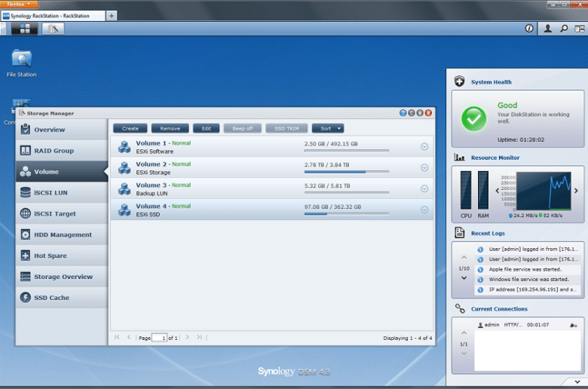Select 'Windows file service was started' log
The image size is (588, 389).
528,280
